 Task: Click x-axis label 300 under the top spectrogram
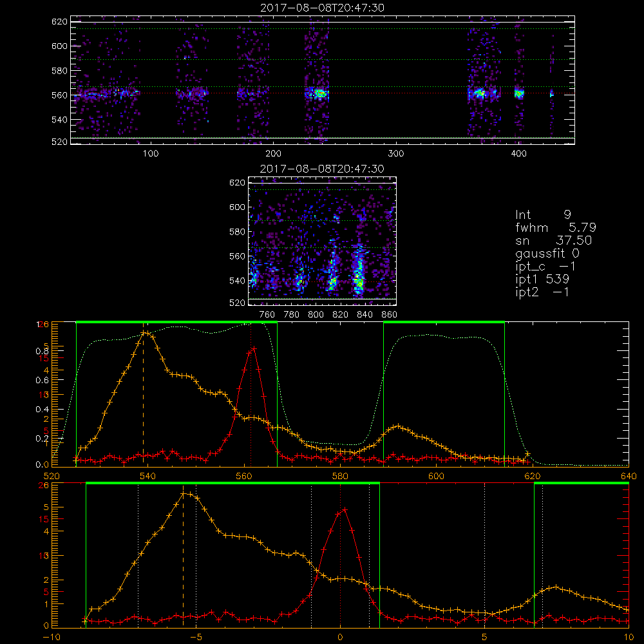396,154
